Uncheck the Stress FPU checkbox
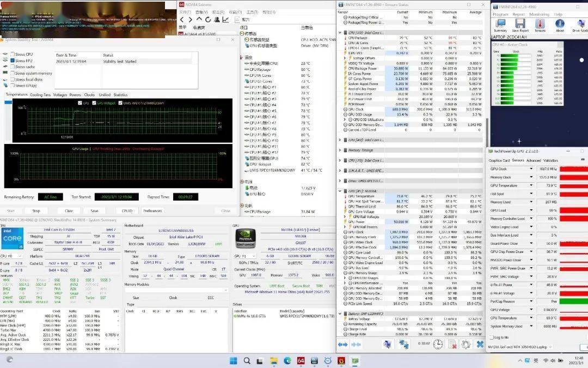Image resolution: width=588 pixels, height=368 pixels. click(x=13, y=61)
